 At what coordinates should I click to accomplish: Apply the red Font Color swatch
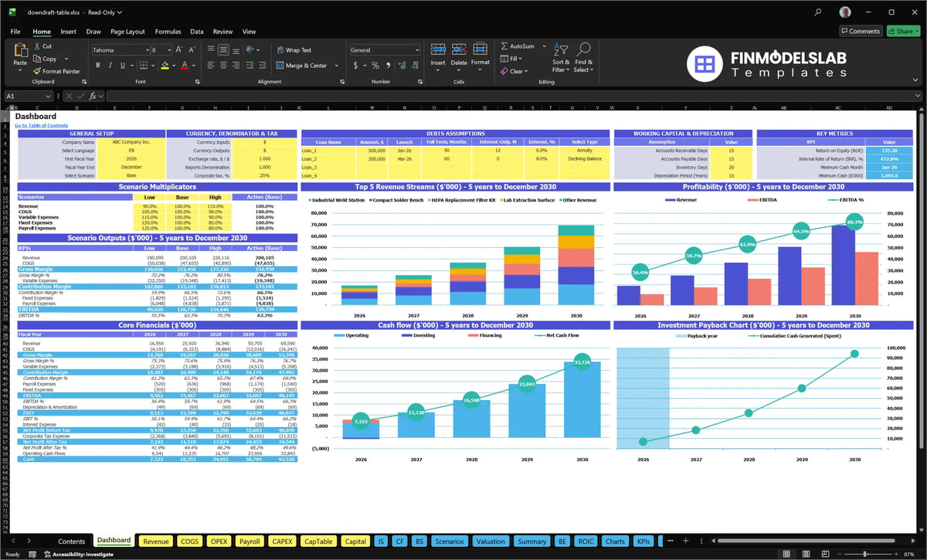(184, 65)
